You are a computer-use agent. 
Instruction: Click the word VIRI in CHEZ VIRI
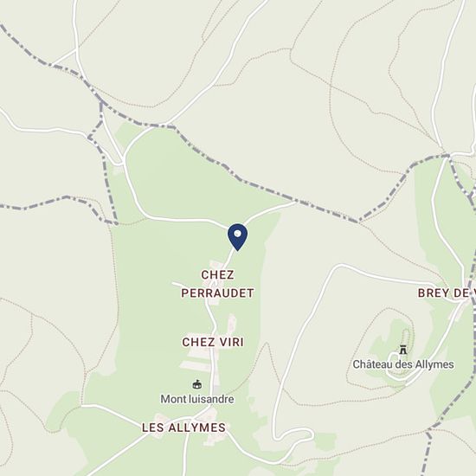(x=231, y=342)
